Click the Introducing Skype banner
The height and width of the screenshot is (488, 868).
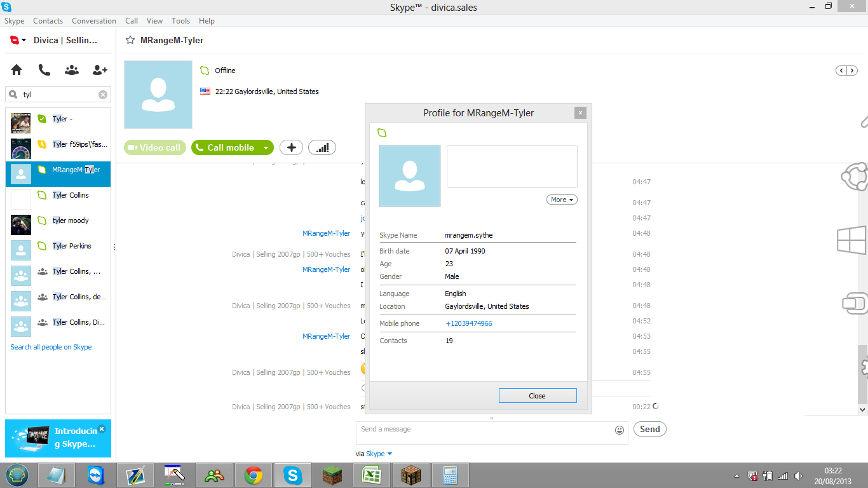pyautogui.click(x=58, y=438)
